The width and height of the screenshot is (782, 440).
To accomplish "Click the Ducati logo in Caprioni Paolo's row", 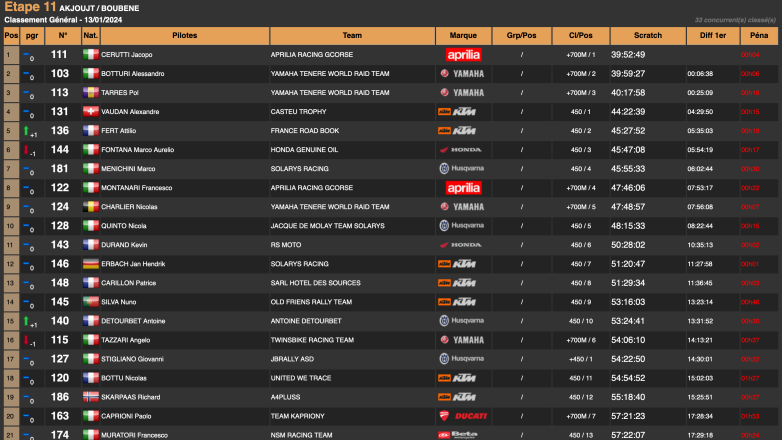I will coord(463,416).
